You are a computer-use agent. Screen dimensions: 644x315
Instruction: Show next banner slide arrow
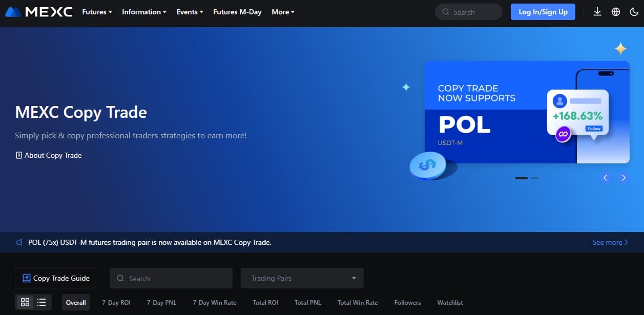pos(624,178)
